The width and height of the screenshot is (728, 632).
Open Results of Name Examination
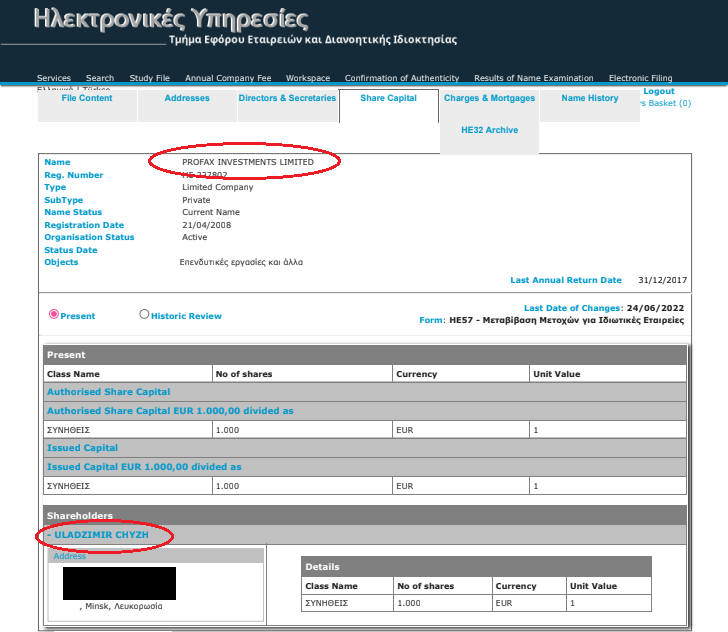click(533, 78)
